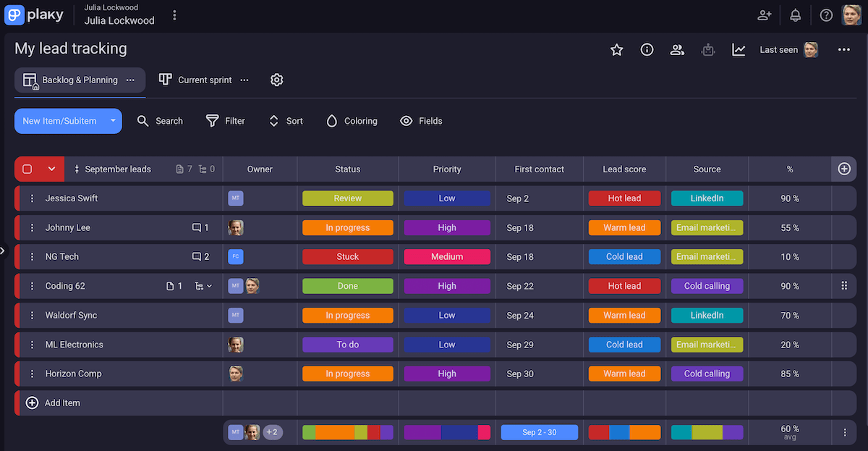Switch to the Current sprint tab
This screenshot has height=451, width=868.
tap(204, 80)
